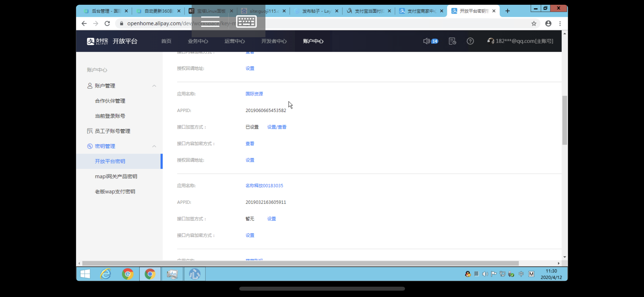Open the 账户中心 navigation item
This screenshot has height=297, width=644.
point(313,41)
